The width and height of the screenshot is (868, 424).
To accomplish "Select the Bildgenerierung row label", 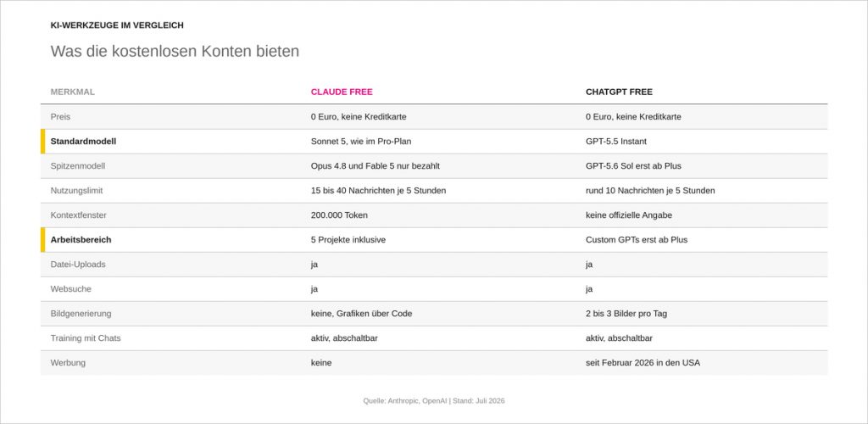I will click(81, 313).
